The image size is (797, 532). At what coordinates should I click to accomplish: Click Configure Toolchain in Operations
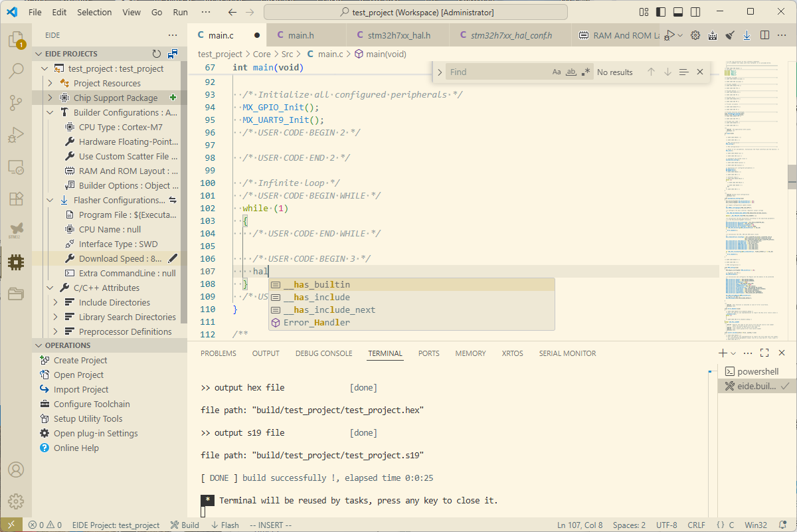coord(92,404)
